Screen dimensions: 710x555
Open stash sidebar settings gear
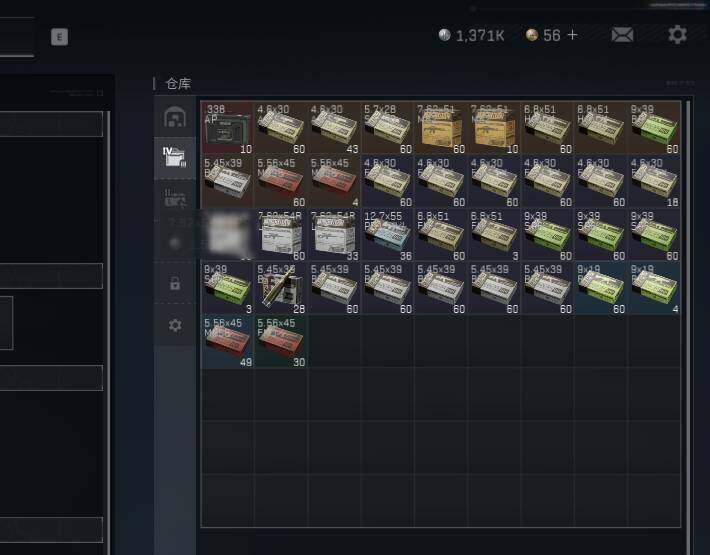tap(175, 325)
